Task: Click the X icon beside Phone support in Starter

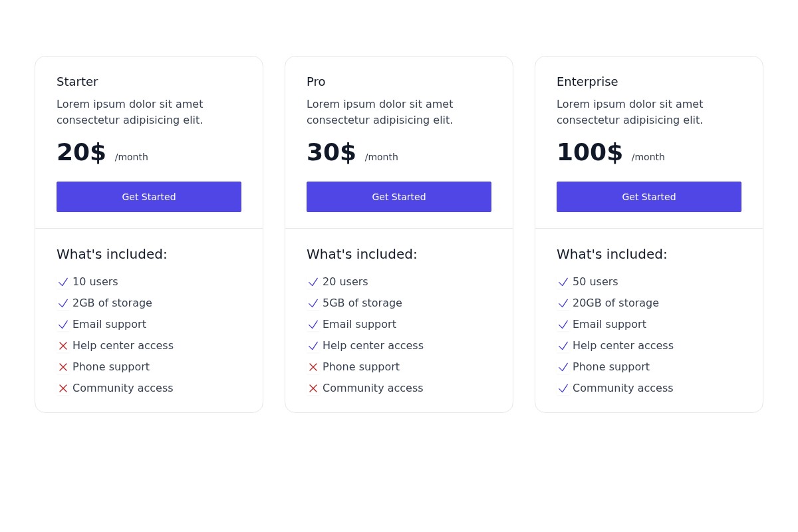Action: (x=63, y=367)
